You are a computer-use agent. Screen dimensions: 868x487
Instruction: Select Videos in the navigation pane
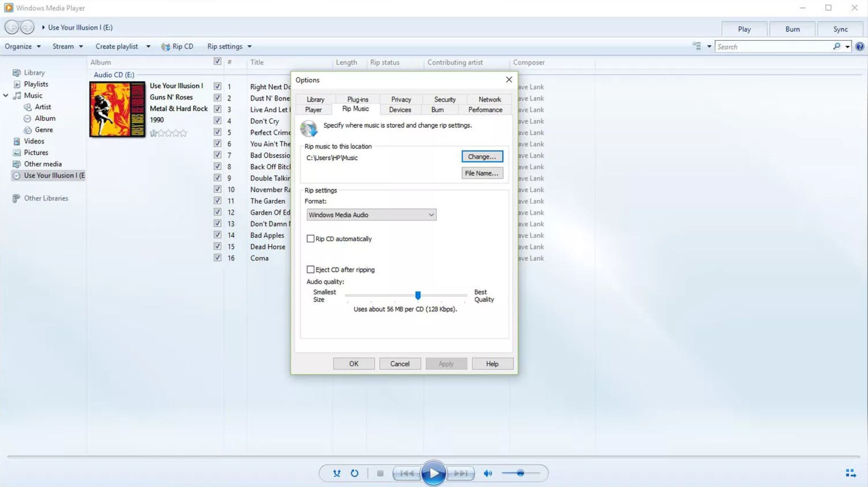pyautogui.click(x=33, y=141)
